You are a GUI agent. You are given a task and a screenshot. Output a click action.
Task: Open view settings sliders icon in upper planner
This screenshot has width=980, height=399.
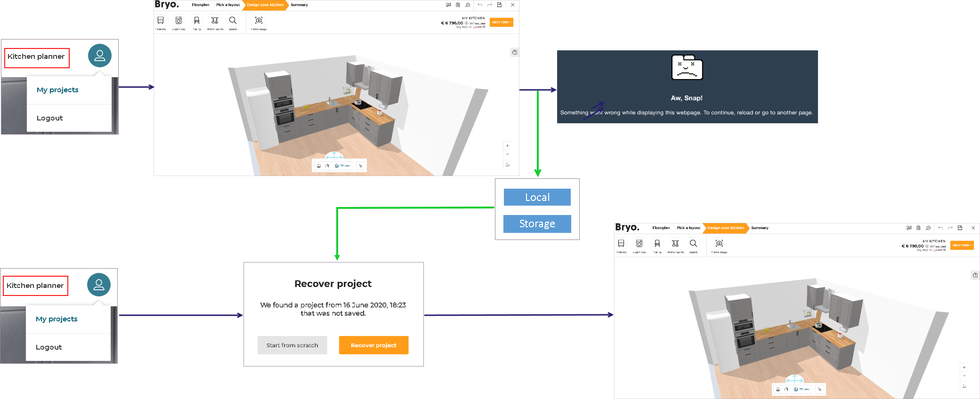click(x=507, y=165)
